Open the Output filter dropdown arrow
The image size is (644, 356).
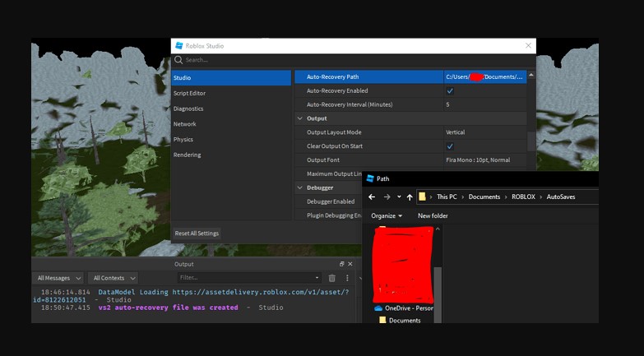[317, 278]
